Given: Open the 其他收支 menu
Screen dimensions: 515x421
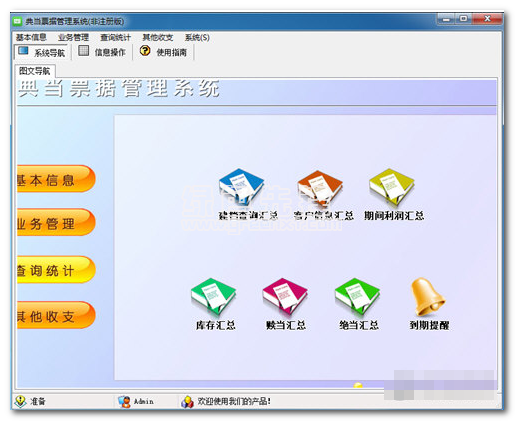Looking at the screenshot, I should pyautogui.click(x=158, y=37).
